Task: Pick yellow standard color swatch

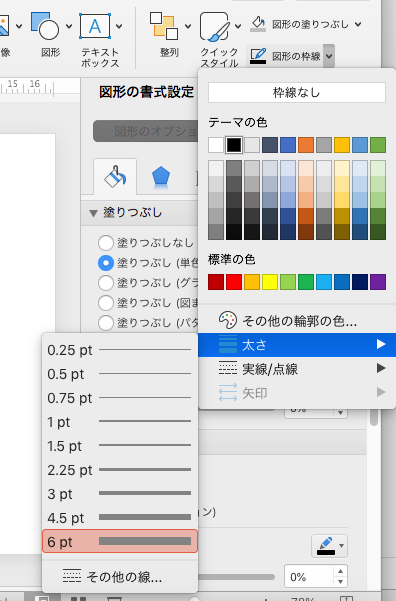Action: pos(270,282)
